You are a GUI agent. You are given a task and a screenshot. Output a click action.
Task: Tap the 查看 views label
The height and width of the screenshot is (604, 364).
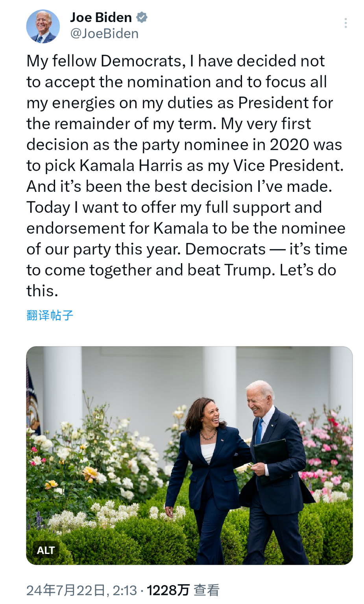207,590
